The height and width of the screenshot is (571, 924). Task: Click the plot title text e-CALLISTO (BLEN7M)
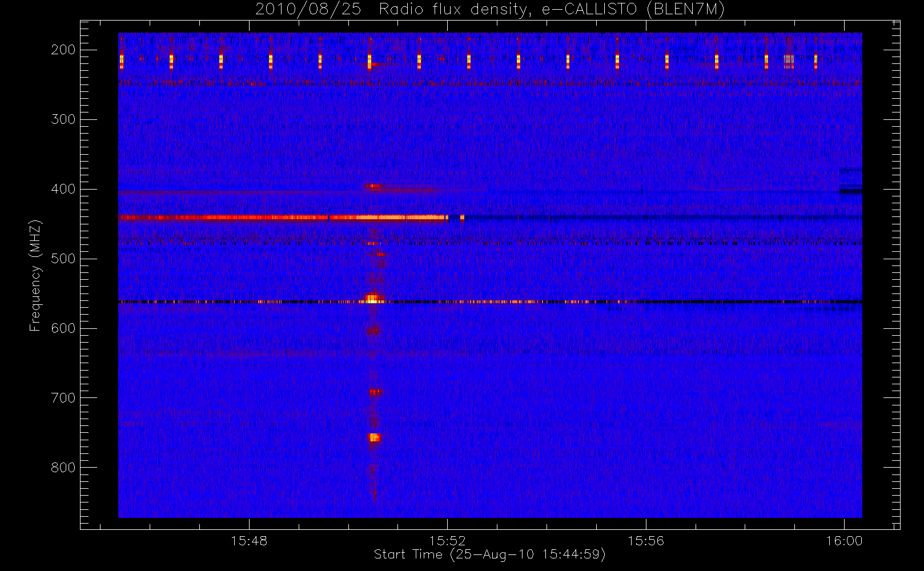pos(633,10)
